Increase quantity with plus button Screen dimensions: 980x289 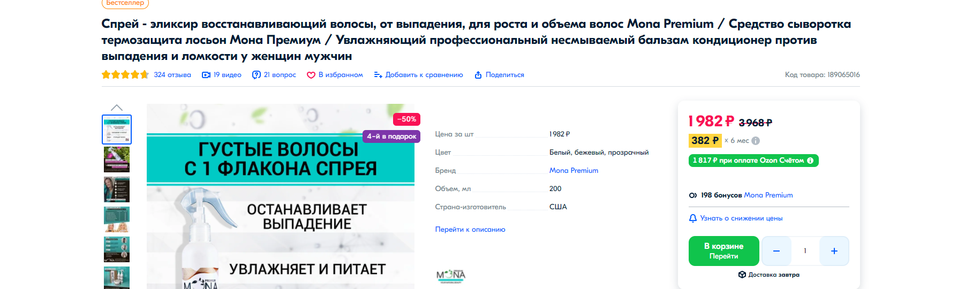(x=834, y=251)
